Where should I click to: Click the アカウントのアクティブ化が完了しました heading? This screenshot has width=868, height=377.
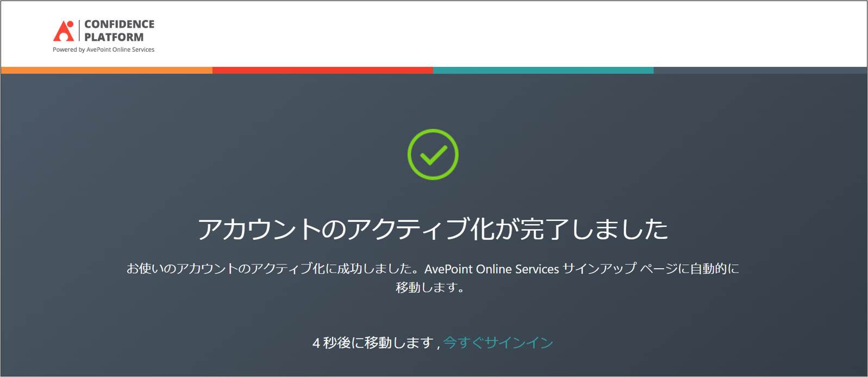click(433, 229)
